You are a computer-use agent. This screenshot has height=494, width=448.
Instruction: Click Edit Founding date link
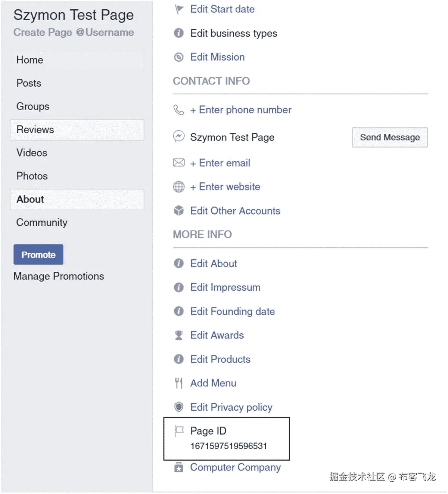point(233,311)
